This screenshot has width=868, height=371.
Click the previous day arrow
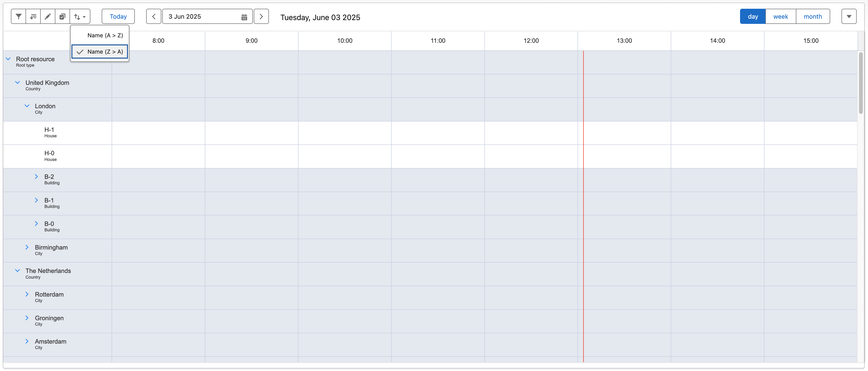[x=153, y=16]
